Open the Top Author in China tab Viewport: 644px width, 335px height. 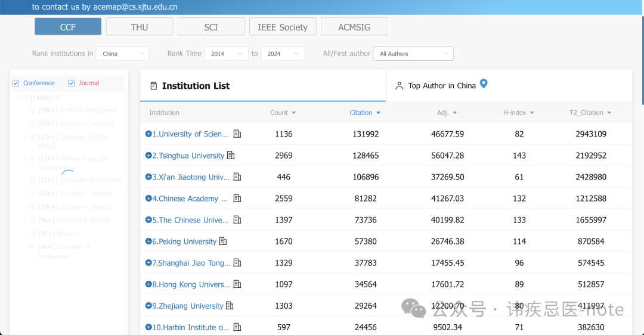[442, 86]
